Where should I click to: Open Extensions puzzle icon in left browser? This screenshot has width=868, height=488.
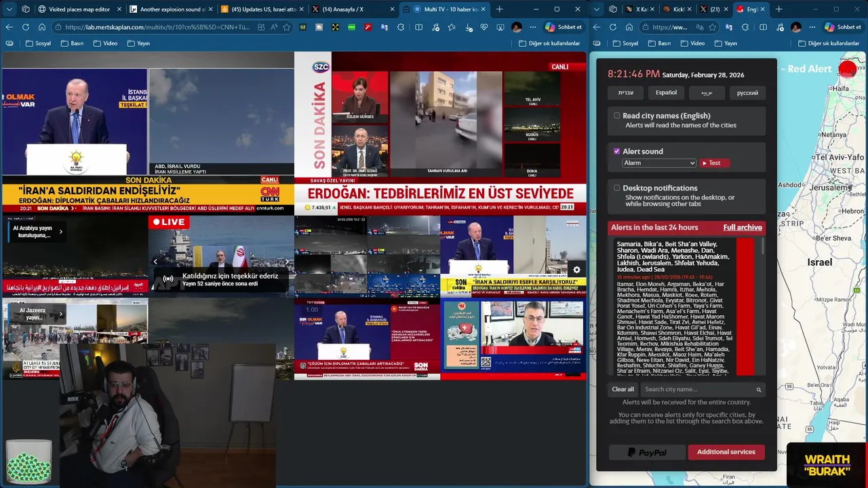point(400,27)
